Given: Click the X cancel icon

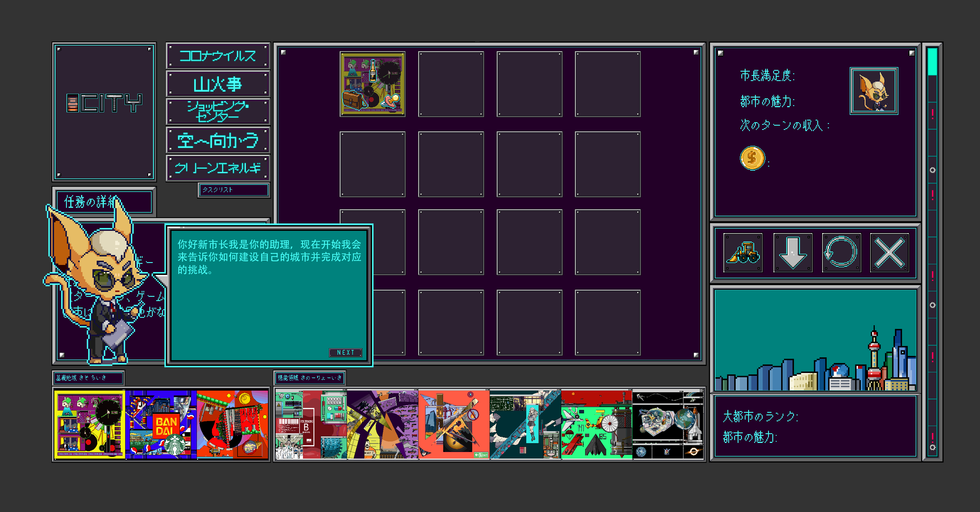Looking at the screenshot, I should [890, 253].
